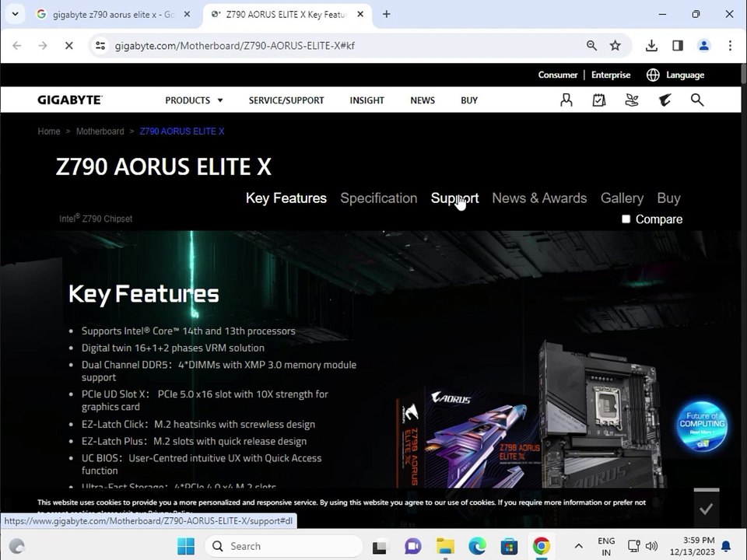Open the Support tab

(x=454, y=198)
